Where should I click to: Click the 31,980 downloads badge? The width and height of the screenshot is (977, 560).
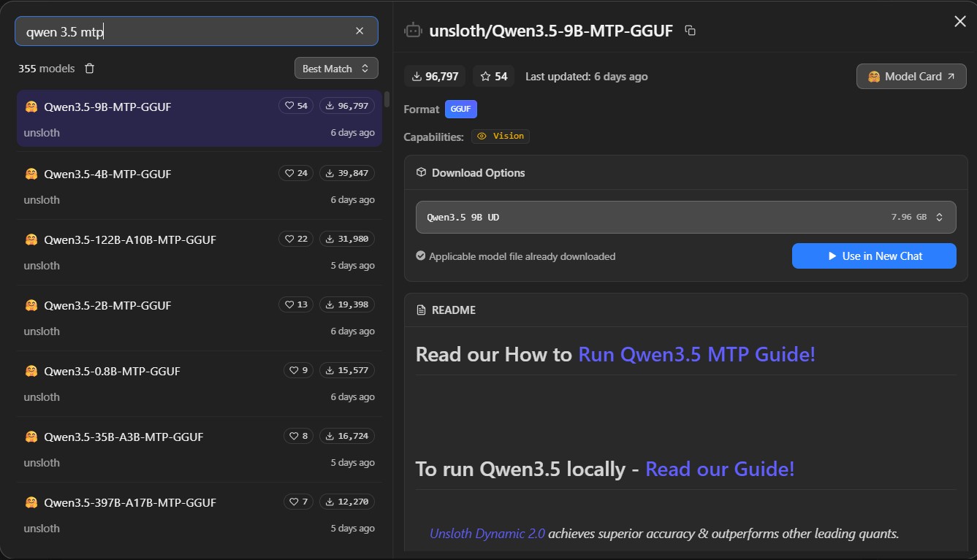[x=347, y=239]
